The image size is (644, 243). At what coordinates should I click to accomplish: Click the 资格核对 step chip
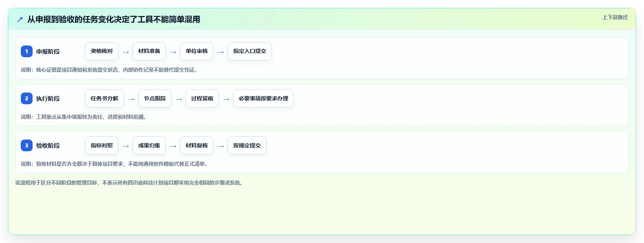point(102,51)
